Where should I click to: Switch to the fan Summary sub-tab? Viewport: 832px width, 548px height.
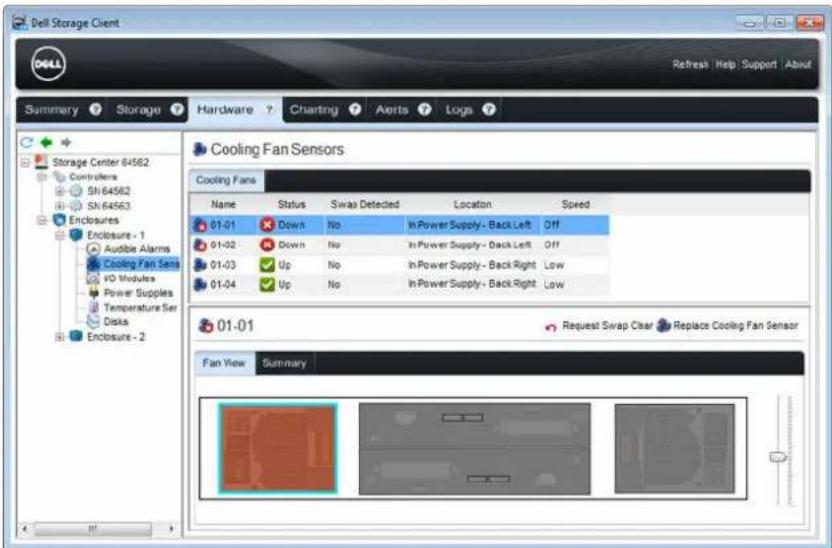(284, 363)
